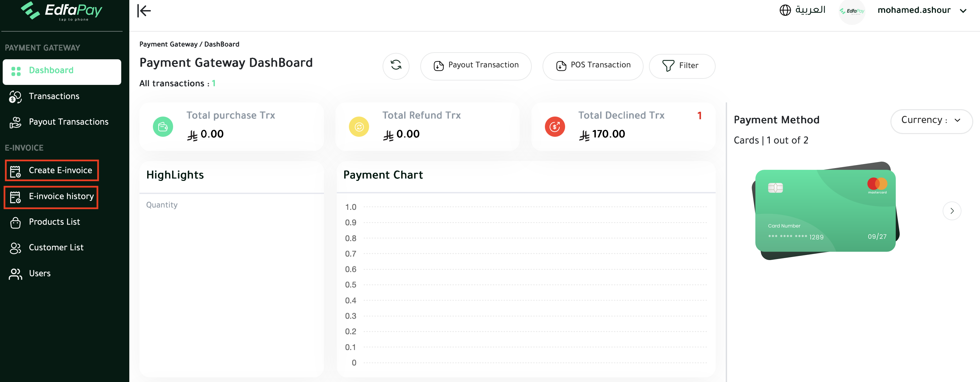This screenshot has height=382, width=980.
Task: Open the Filter button
Action: tap(681, 65)
